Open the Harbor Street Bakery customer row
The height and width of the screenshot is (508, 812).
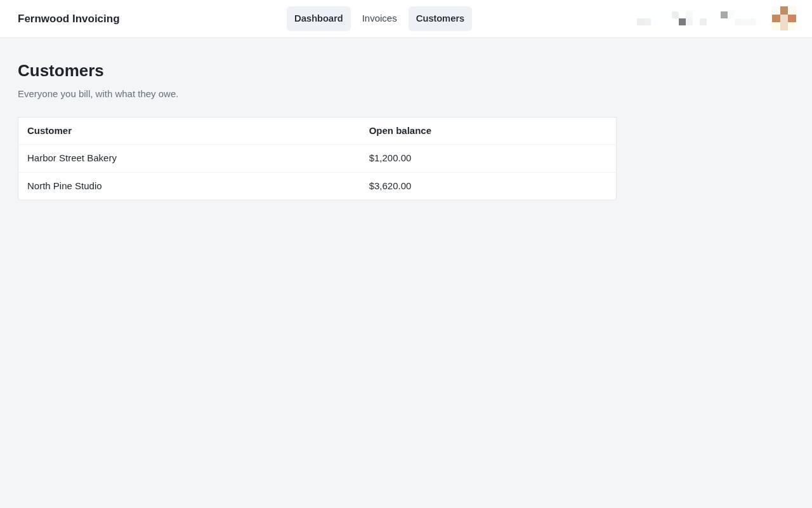click(317, 158)
